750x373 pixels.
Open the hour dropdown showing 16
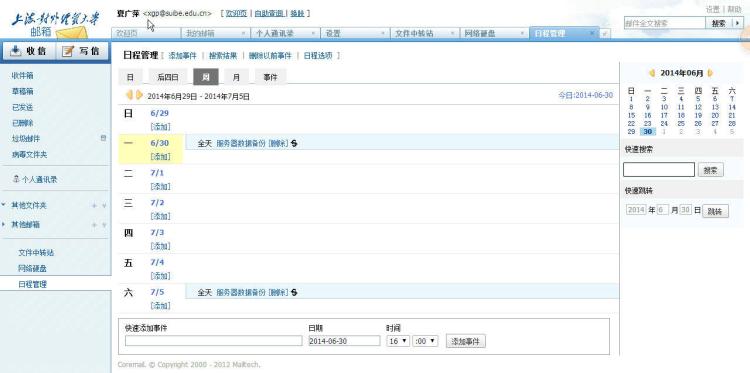[398, 341]
